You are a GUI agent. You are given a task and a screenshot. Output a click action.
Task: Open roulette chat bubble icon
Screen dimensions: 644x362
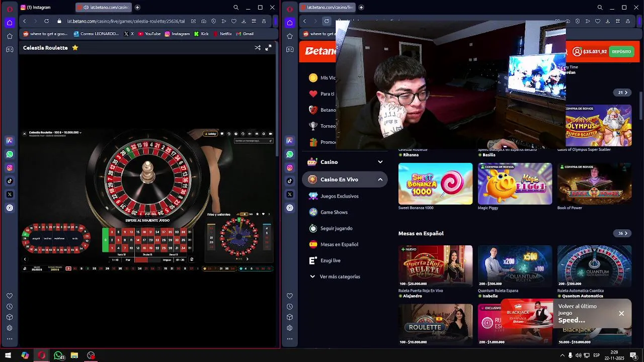click(x=222, y=134)
